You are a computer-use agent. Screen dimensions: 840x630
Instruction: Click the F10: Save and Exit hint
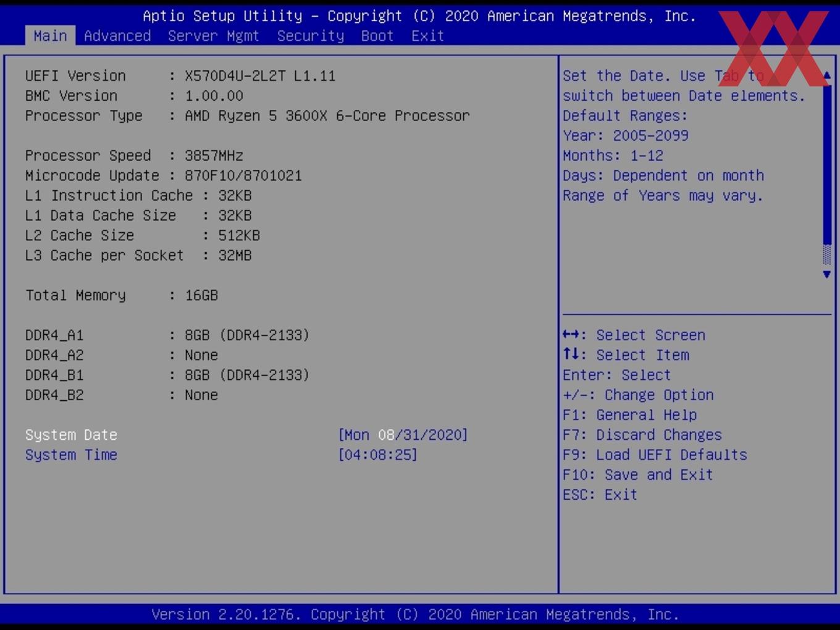point(638,474)
